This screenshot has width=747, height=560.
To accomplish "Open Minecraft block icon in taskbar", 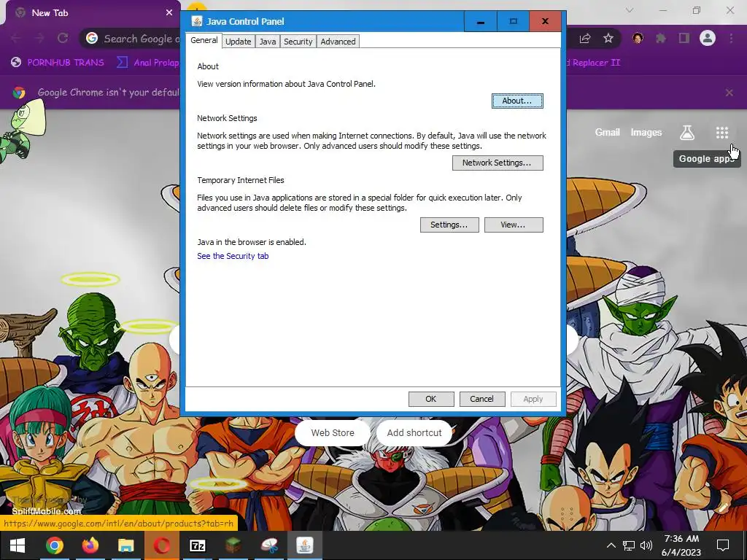I will (233, 545).
